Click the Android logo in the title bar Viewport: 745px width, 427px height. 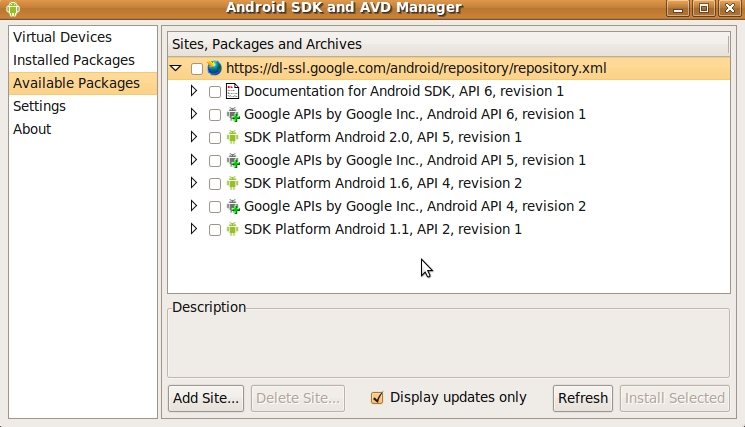coord(13,9)
